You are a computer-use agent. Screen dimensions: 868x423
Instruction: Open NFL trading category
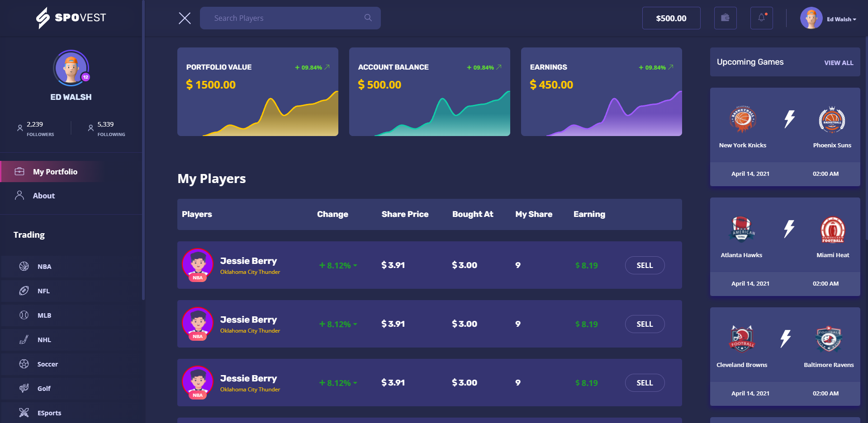[x=71, y=291]
